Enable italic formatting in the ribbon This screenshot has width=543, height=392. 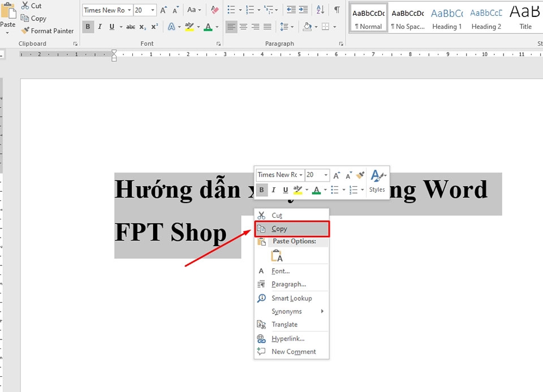(99, 27)
